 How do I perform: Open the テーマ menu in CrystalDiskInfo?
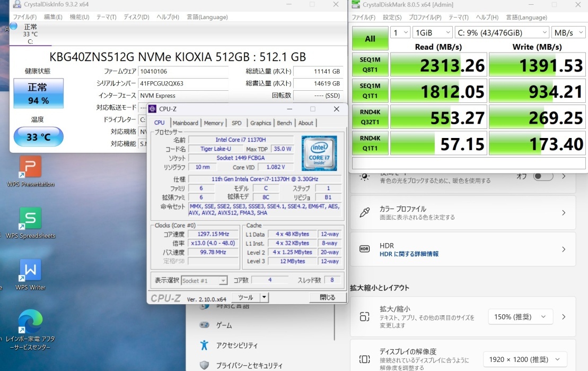pyautogui.click(x=106, y=16)
